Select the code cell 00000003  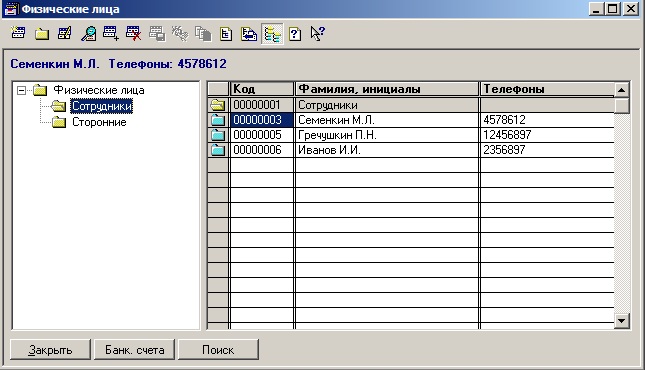[262, 120]
